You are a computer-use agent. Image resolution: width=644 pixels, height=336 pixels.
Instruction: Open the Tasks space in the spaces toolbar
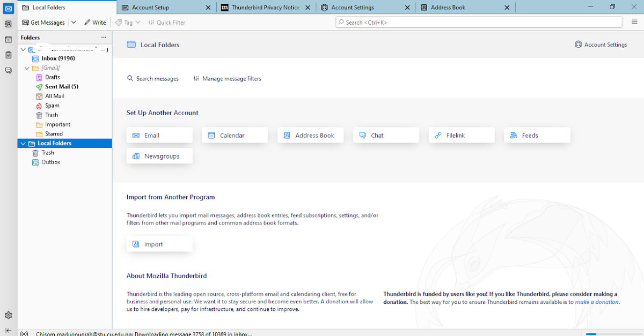point(8,55)
